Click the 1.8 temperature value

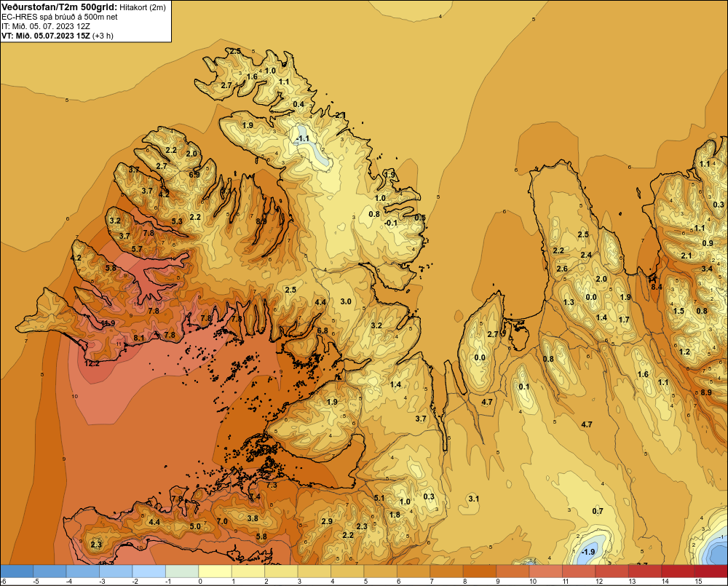pos(395,515)
